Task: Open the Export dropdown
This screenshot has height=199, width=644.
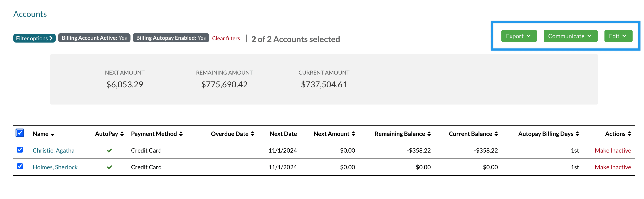Action: coord(519,36)
